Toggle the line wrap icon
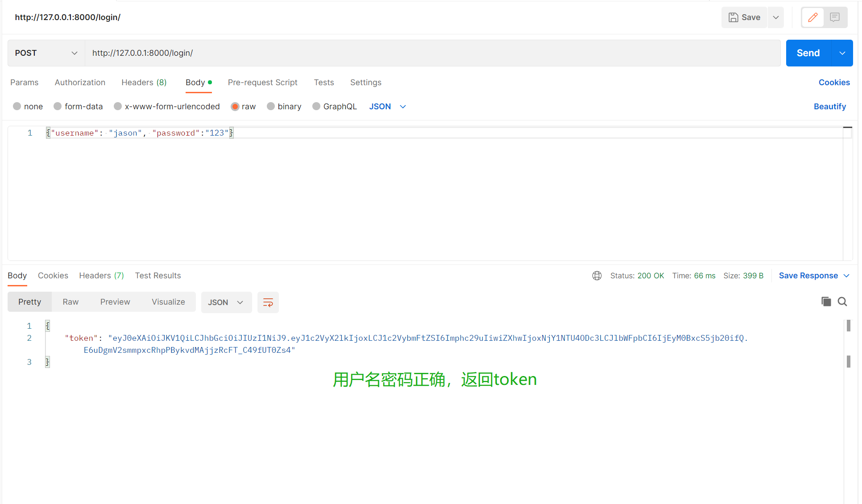Screen dimensions: 862x504 point(268,302)
